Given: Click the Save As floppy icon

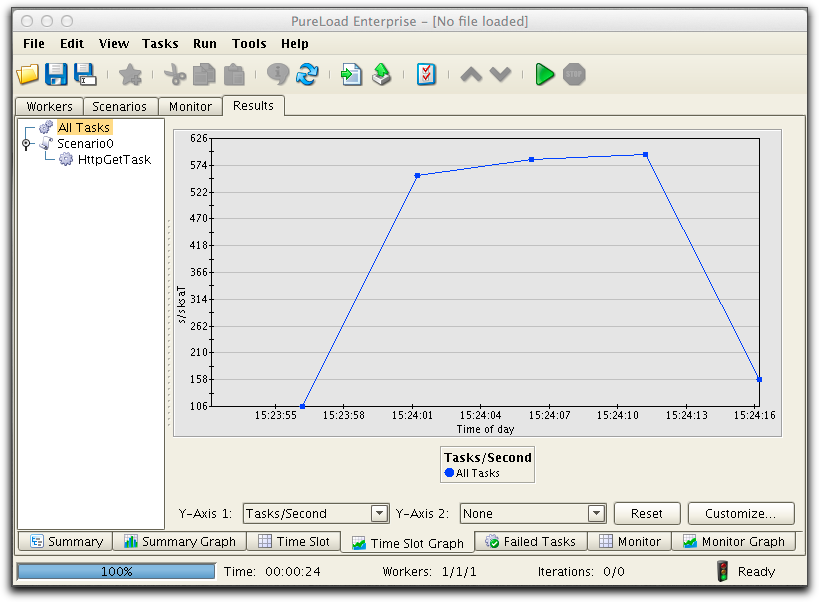Looking at the screenshot, I should click(x=85, y=74).
